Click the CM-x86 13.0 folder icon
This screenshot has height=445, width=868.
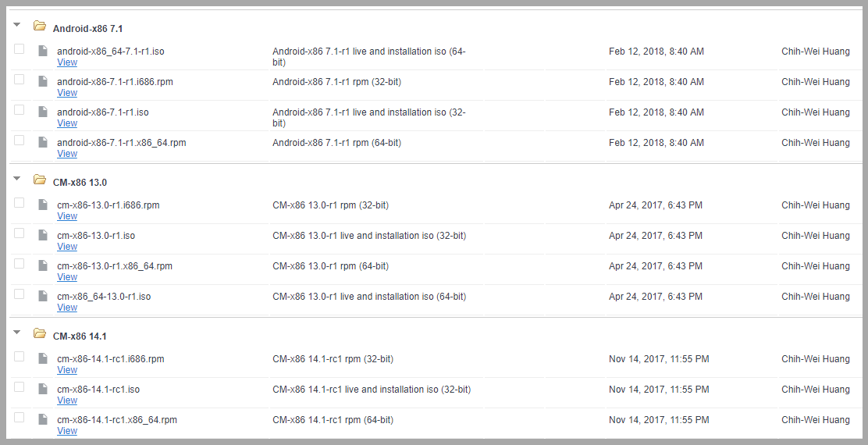(40, 180)
